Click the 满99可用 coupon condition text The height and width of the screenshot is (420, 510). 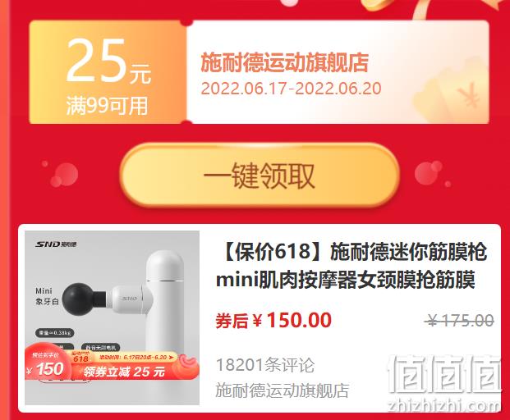[x=107, y=106]
